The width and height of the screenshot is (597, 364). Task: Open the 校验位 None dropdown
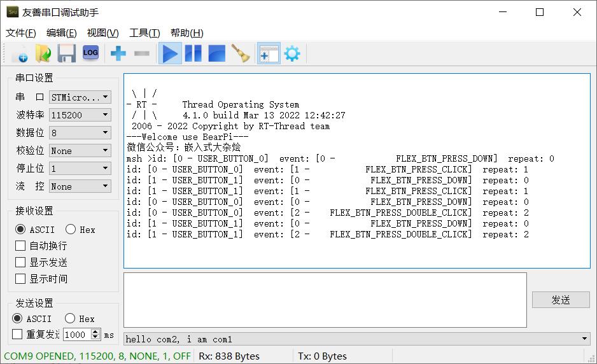pos(80,151)
